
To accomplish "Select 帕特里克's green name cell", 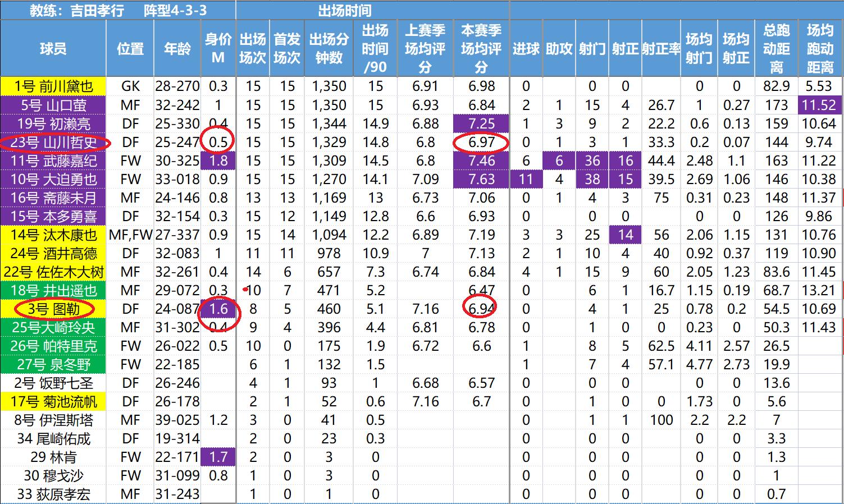I will pos(53,346).
